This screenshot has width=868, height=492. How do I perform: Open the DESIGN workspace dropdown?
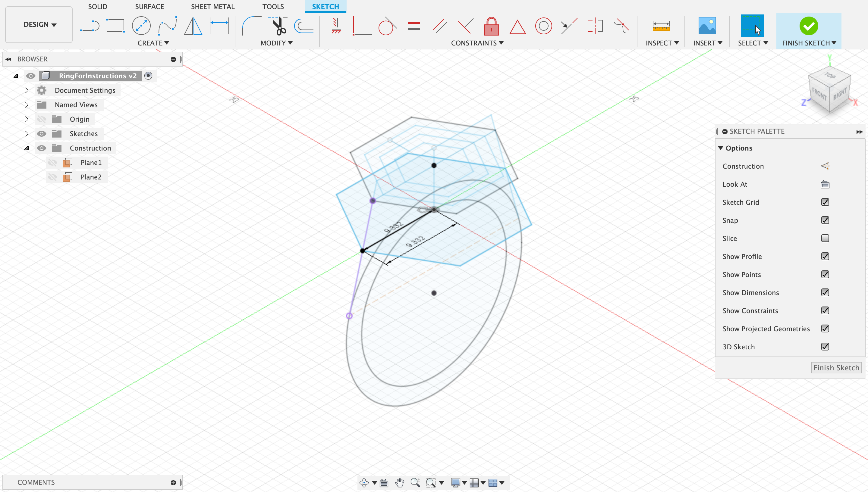(x=39, y=24)
